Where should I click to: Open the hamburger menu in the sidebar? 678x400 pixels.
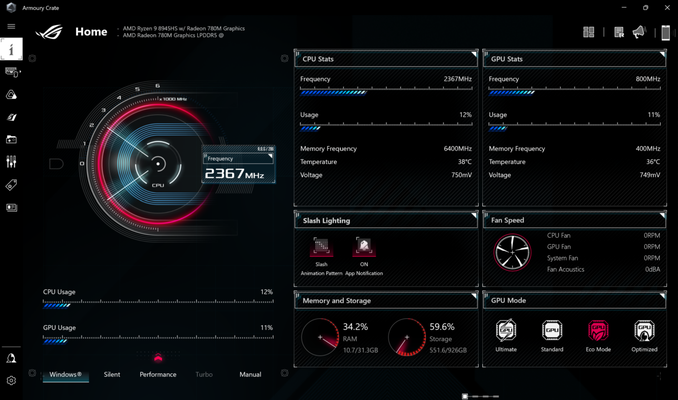click(11, 26)
